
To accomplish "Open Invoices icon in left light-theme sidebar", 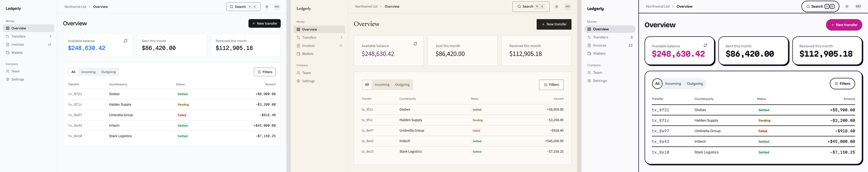I will 8,45.
